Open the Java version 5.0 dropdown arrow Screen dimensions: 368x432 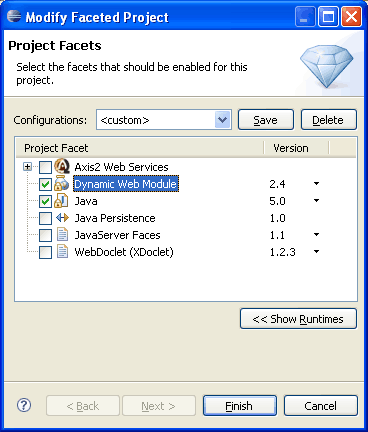tap(316, 201)
